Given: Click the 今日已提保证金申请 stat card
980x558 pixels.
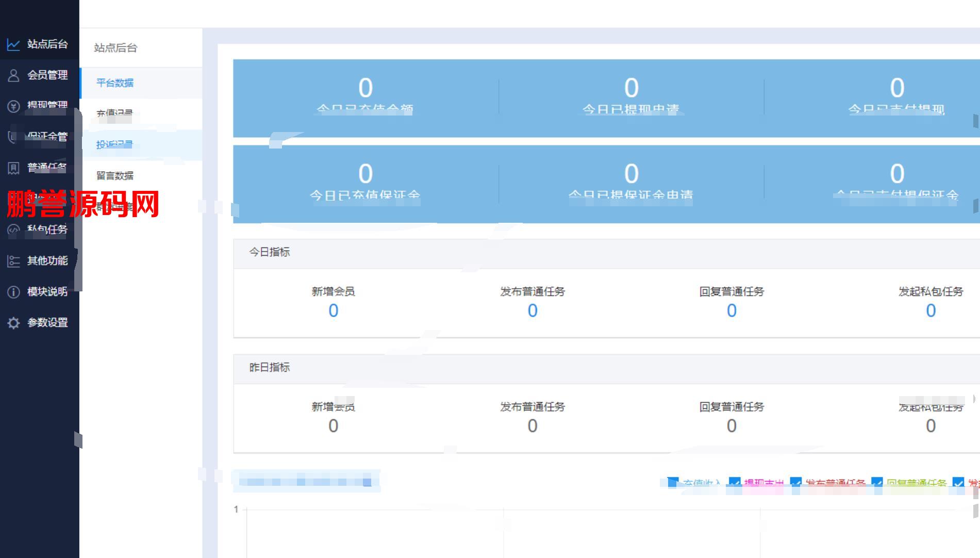Looking at the screenshot, I should [632, 184].
